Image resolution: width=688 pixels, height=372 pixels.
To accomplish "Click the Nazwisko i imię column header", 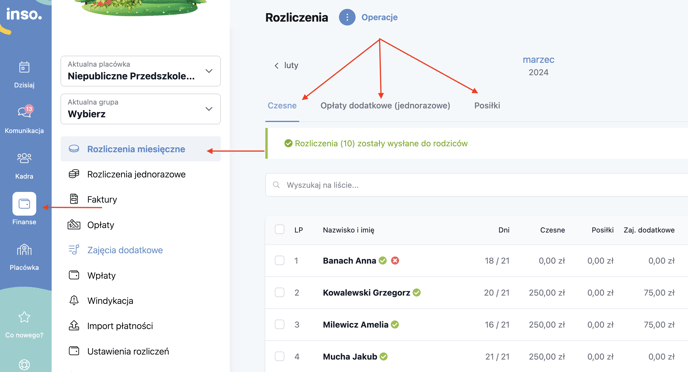I will (x=348, y=230).
